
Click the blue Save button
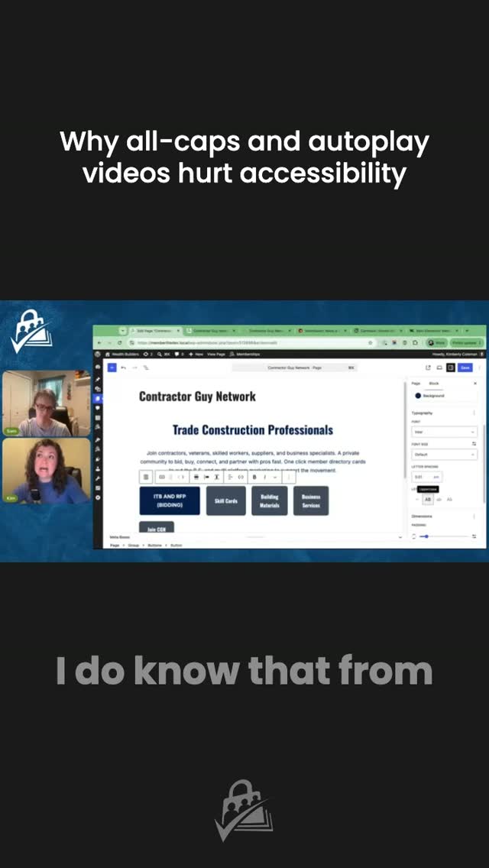465,368
